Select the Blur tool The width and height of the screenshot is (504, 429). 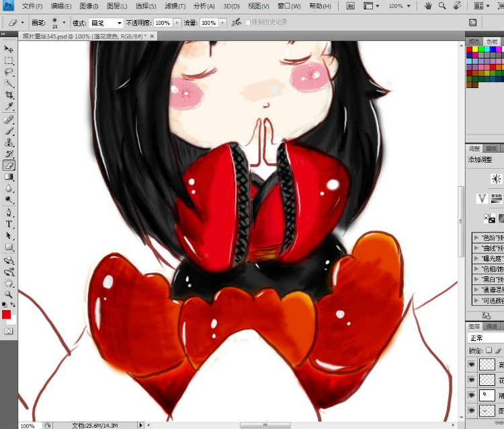click(9, 188)
